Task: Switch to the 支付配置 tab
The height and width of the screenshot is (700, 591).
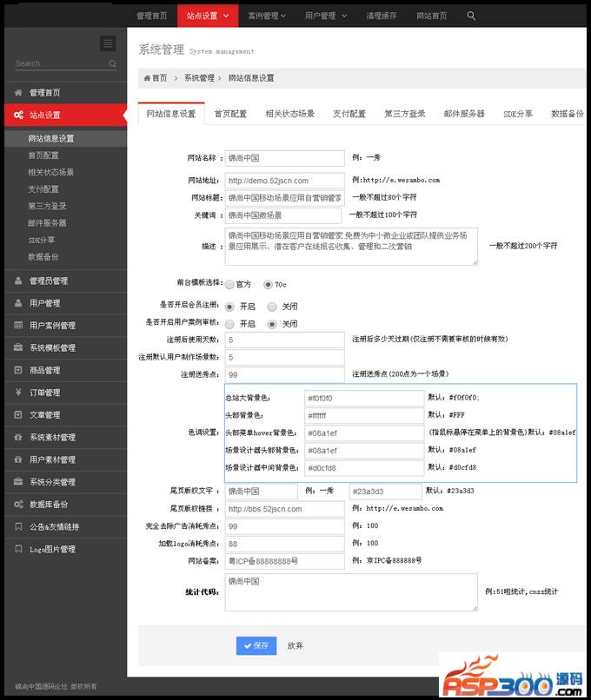Action: point(349,114)
